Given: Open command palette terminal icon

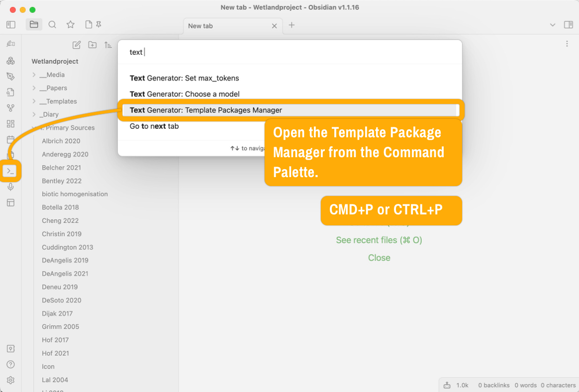Looking at the screenshot, I should (x=10, y=171).
